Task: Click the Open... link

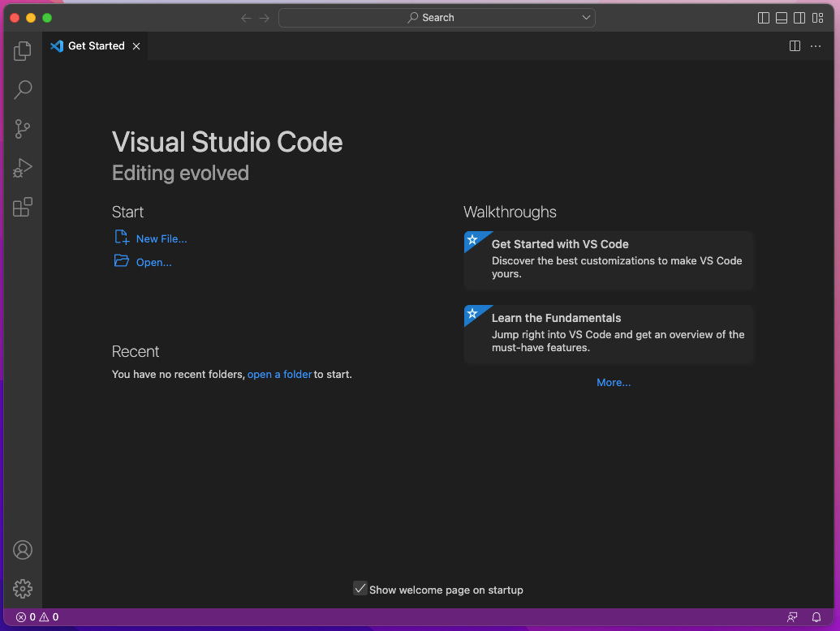Action: [x=153, y=262]
